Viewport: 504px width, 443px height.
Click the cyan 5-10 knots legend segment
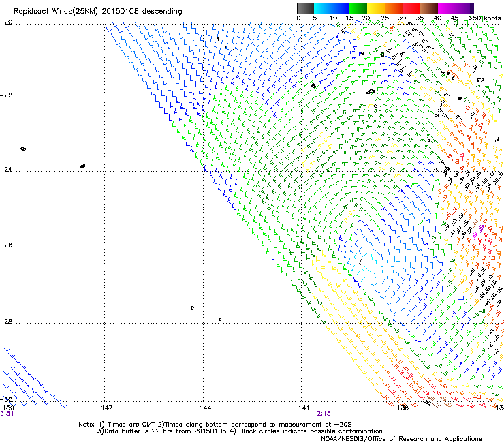[x=323, y=8]
